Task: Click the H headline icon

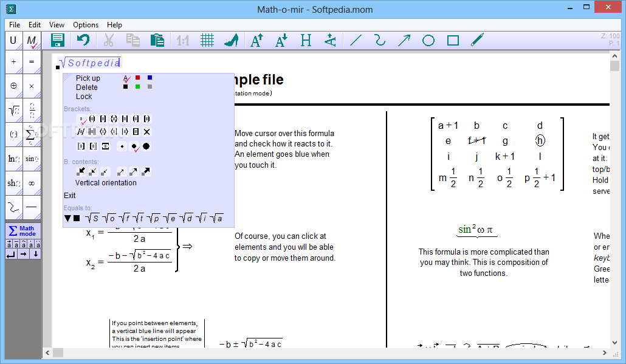Action: [306, 40]
